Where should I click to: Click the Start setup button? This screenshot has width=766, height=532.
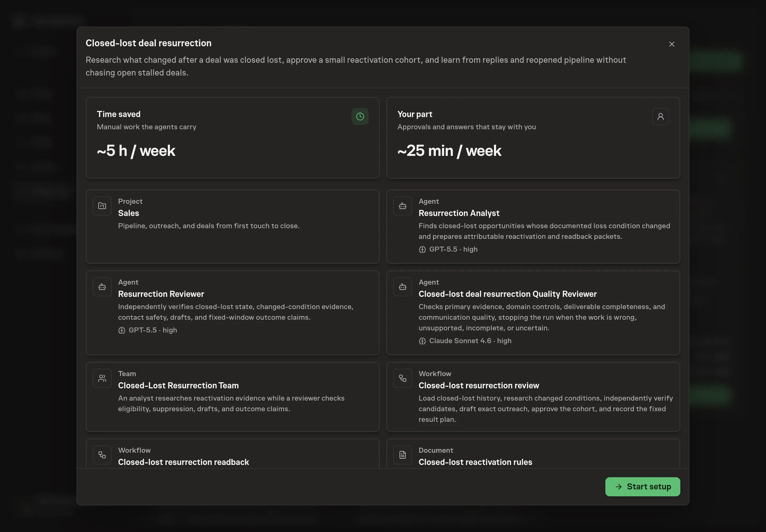[642, 486]
